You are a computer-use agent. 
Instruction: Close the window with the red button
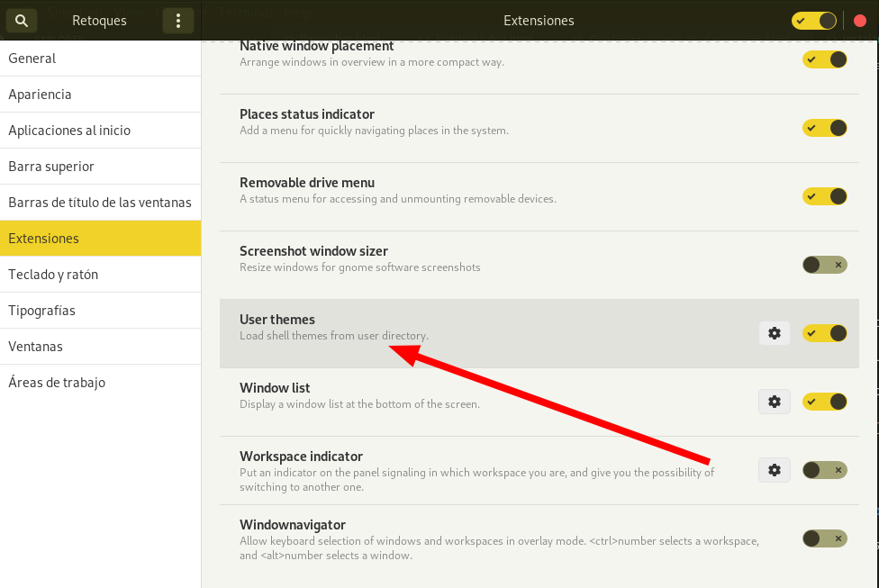coord(859,21)
